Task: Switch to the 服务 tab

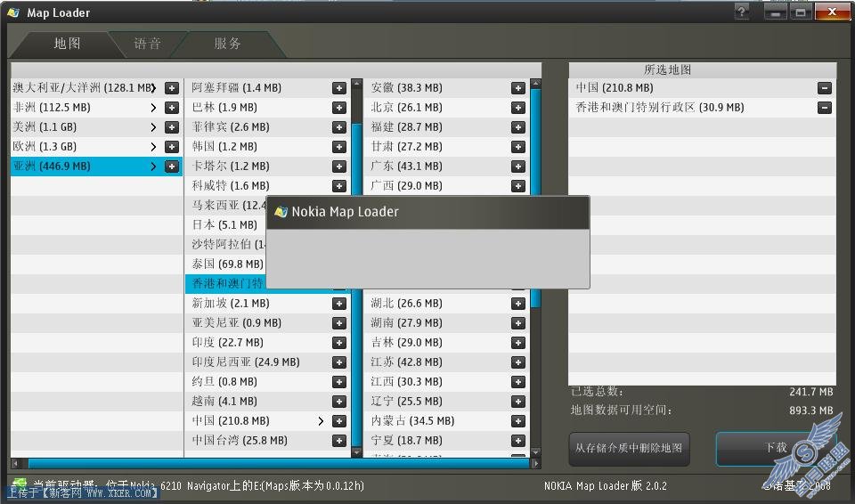Action: pyautogui.click(x=227, y=44)
